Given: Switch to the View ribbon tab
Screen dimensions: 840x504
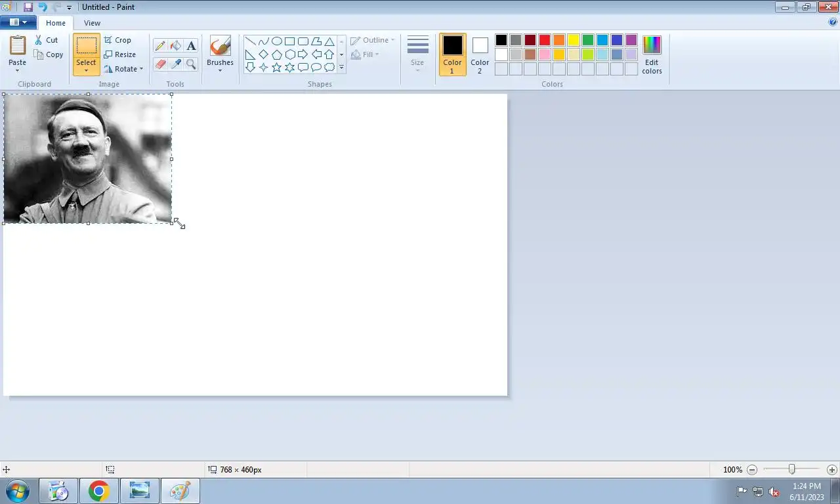Looking at the screenshot, I should (92, 23).
